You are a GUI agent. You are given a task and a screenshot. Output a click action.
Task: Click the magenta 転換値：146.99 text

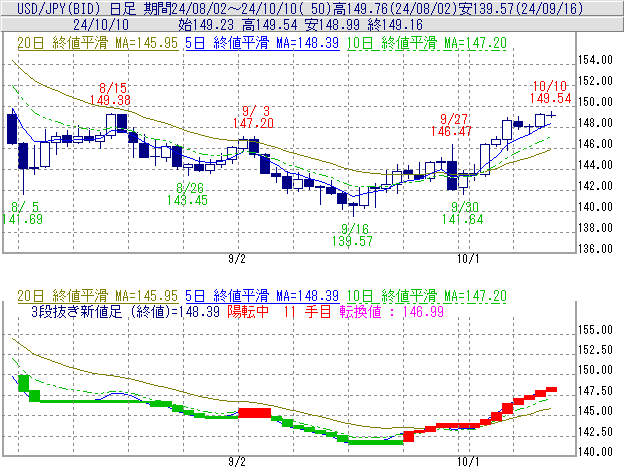click(392, 311)
